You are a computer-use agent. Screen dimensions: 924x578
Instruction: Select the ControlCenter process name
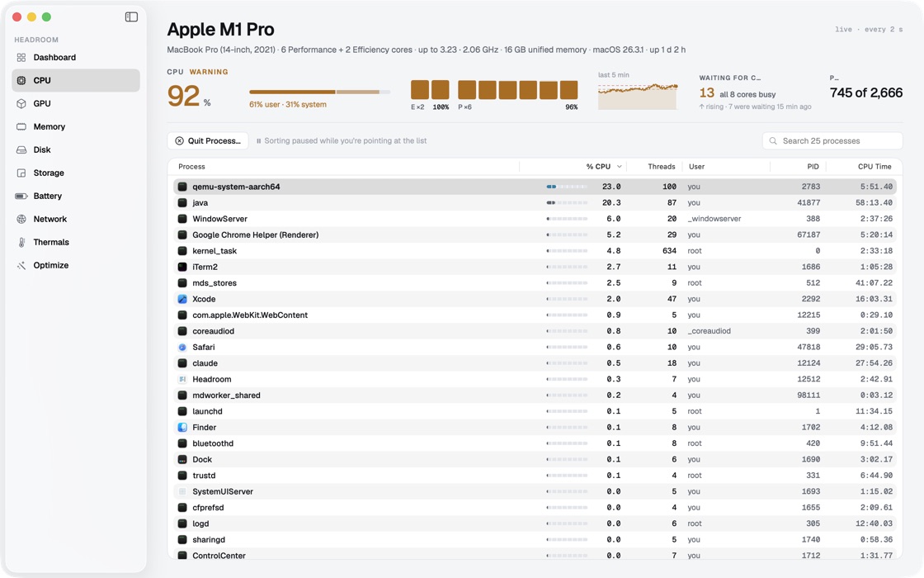[x=219, y=556]
